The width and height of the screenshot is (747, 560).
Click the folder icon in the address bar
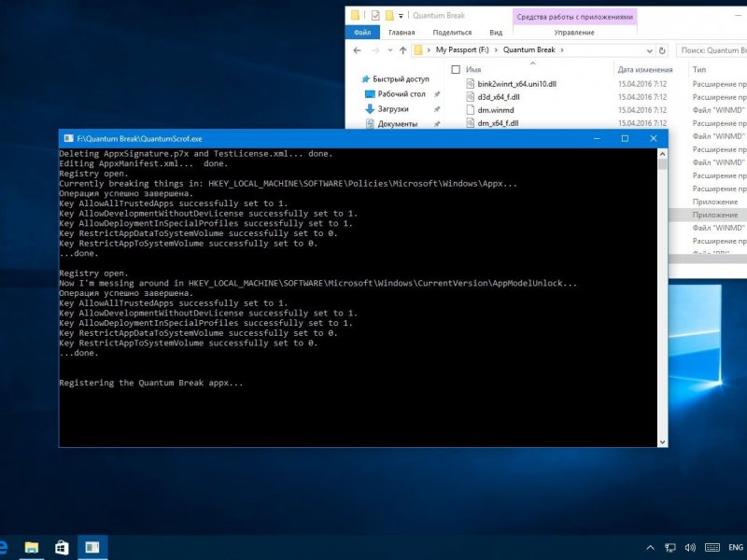418,50
